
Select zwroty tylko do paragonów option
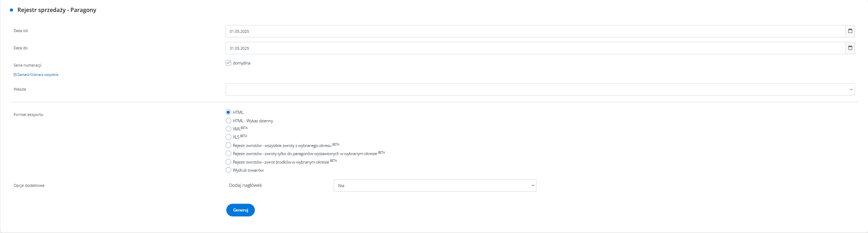(x=228, y=153)
